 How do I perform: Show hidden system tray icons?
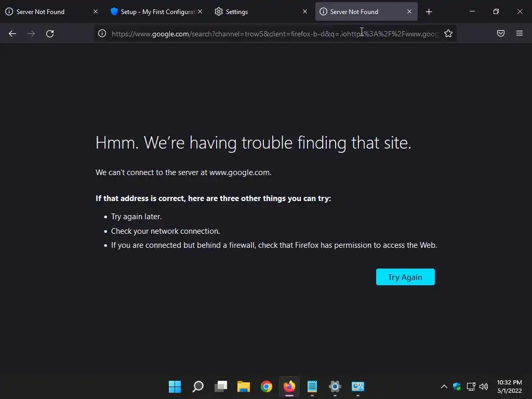(444, 387)
